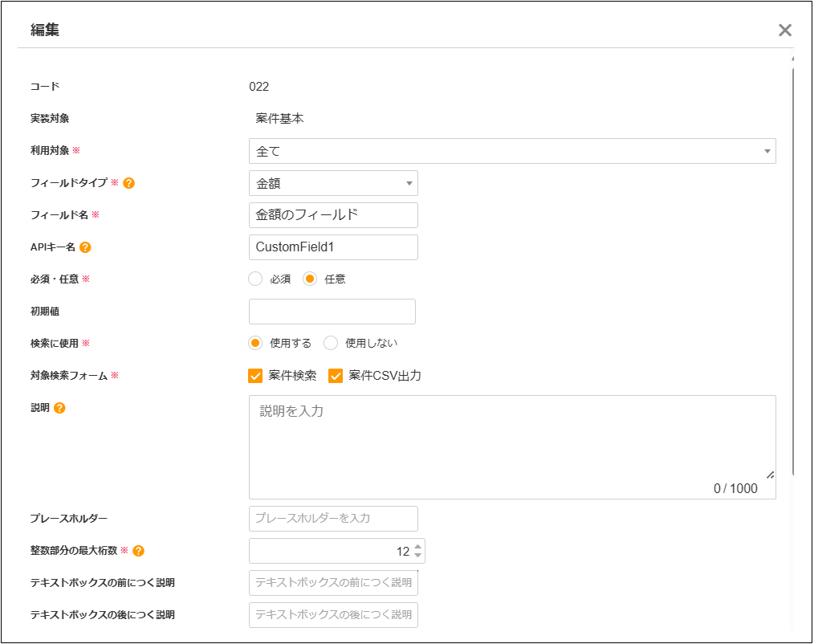This screenshot has width=814, height=644.
Task: Choose 使用しない for 検索に使用
Action: [331, 343]
